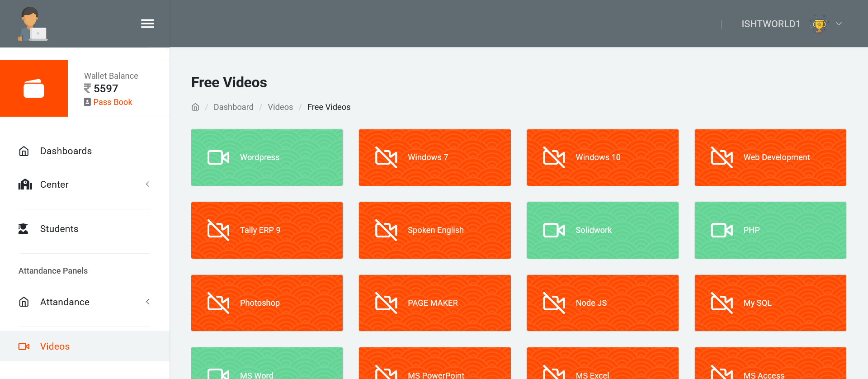Image resolution: width=868 pixels, height=379 pixels.
Task: Click the breadcrumb home icon
Action: (x=195, y=107)
